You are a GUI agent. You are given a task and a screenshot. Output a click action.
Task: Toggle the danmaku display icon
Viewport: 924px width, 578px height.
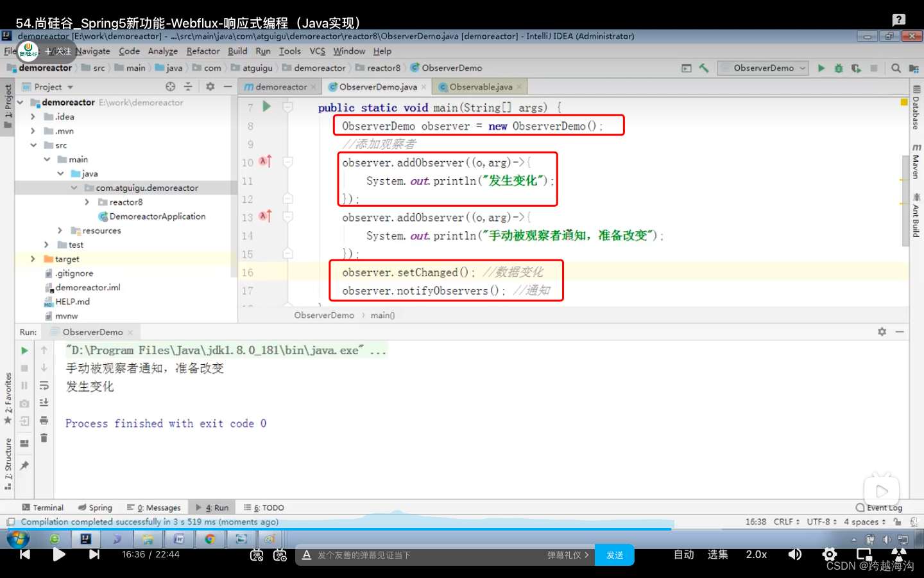(257, 555)
